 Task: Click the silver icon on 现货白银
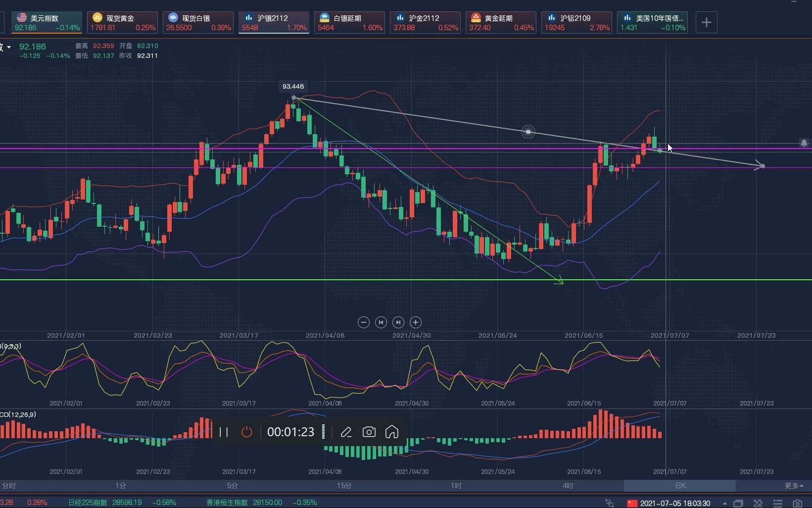tap(173, 18)
